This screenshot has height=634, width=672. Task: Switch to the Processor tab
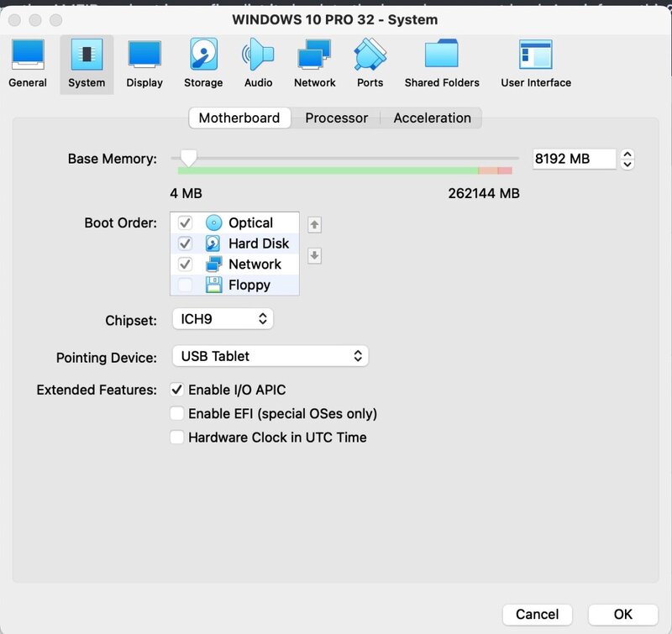point(337,118)
